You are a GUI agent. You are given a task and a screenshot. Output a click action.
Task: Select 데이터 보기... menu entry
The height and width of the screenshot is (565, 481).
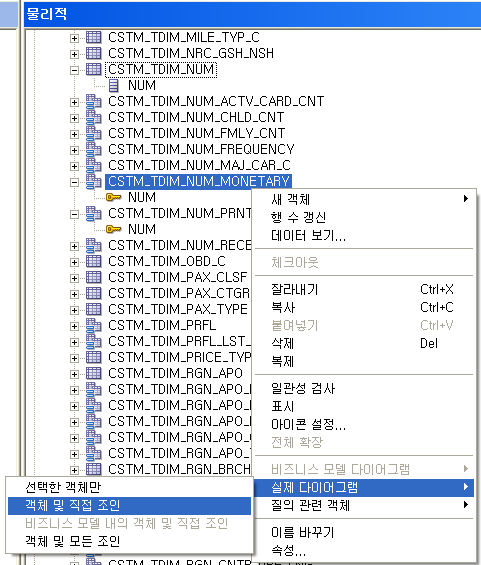click(x=364, y=235)
